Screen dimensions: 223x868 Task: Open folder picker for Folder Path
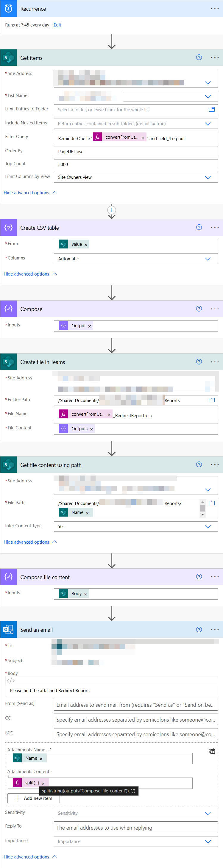pos(211,400)
